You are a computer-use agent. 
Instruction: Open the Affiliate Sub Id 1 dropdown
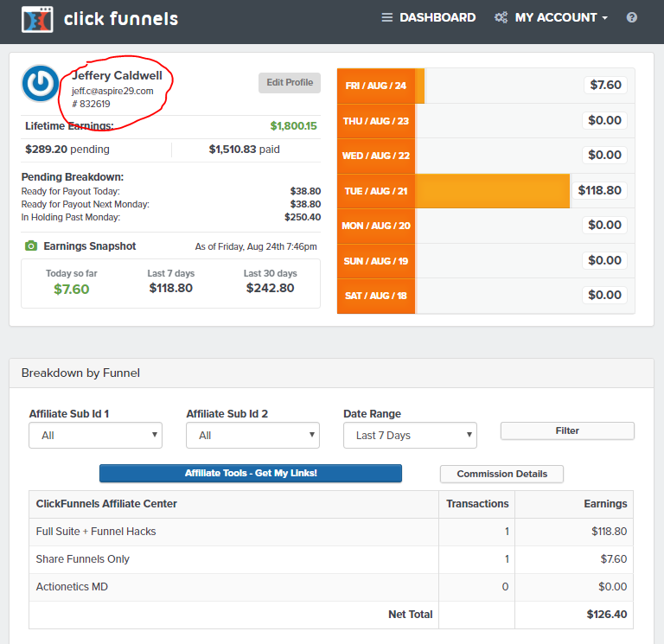[x=95, y=435]
